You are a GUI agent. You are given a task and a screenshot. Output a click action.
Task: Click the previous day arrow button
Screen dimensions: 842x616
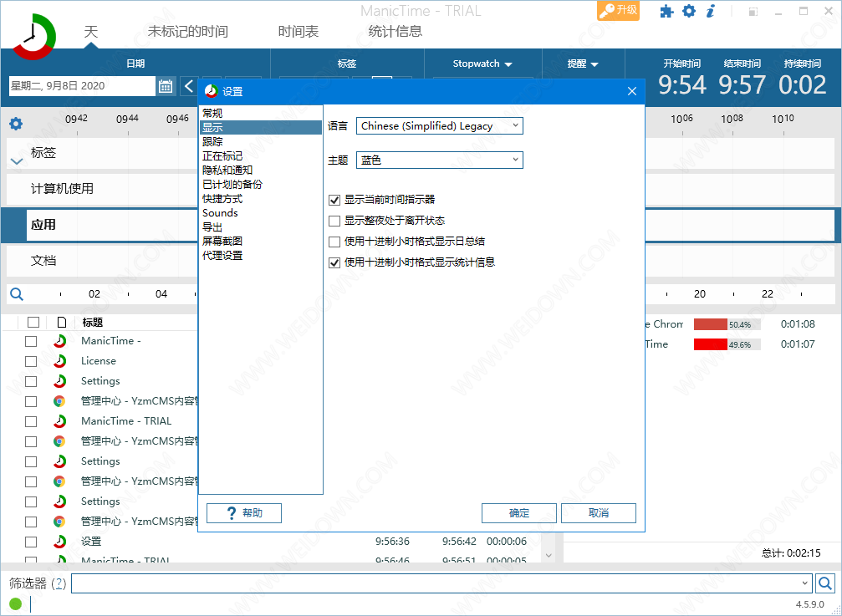(189, 86)
